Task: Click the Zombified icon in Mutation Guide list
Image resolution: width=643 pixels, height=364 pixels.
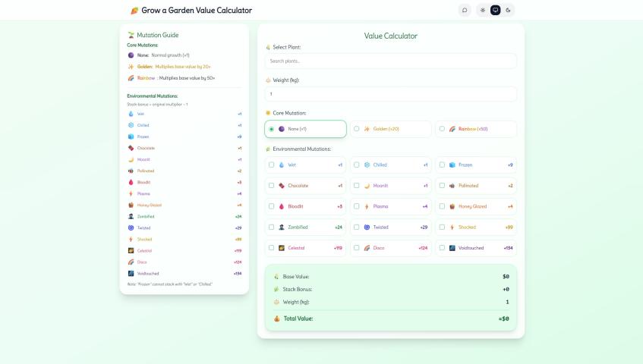Action: [131, 216]
